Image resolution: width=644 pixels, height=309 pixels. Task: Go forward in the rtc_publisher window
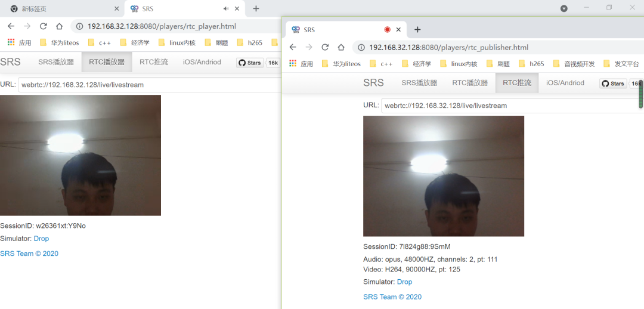pos(309,47)
